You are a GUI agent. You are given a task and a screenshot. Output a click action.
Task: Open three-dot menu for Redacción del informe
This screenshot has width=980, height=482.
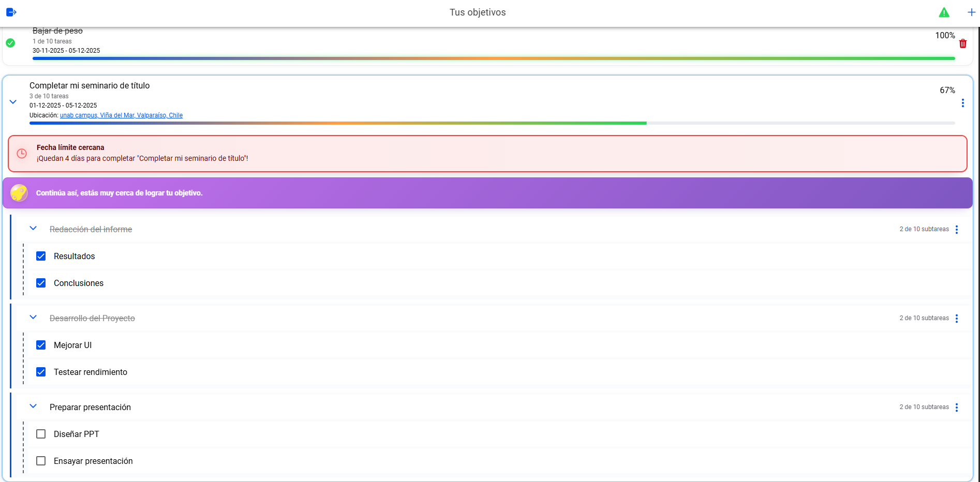956,230
